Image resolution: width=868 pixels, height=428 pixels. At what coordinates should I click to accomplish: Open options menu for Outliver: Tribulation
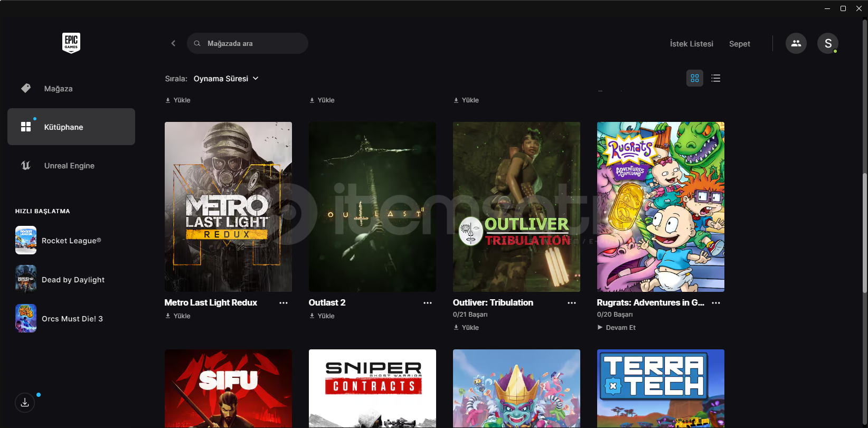tap(572, 303)
